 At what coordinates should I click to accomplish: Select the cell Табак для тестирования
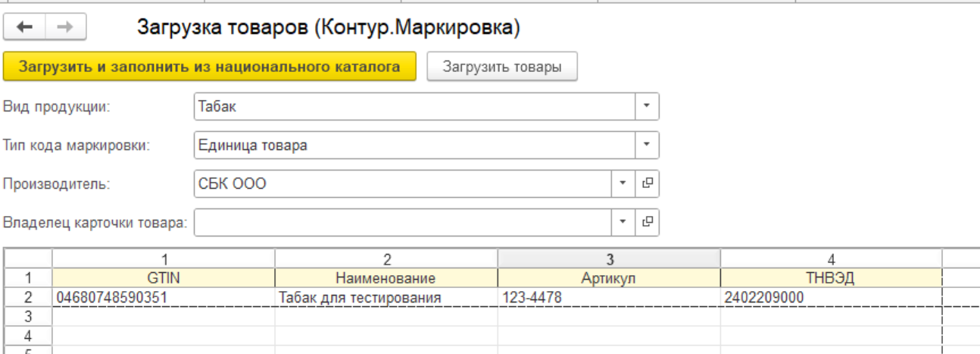tap(385, 298)
